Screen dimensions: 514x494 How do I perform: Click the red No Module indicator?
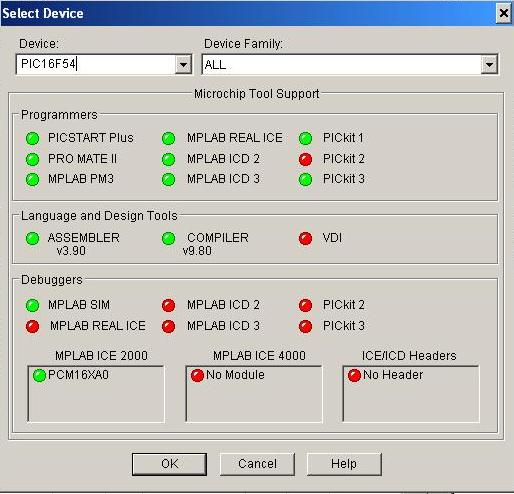pos(197,375)
